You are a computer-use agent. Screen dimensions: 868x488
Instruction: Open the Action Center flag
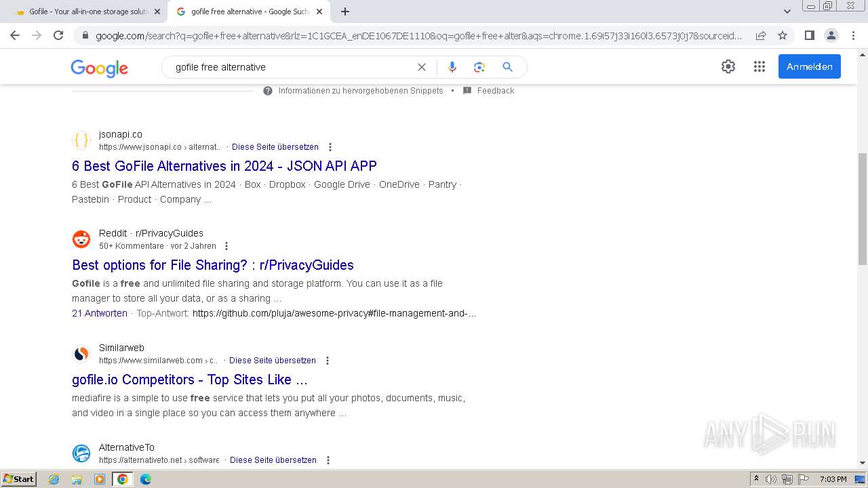(803, 479)
